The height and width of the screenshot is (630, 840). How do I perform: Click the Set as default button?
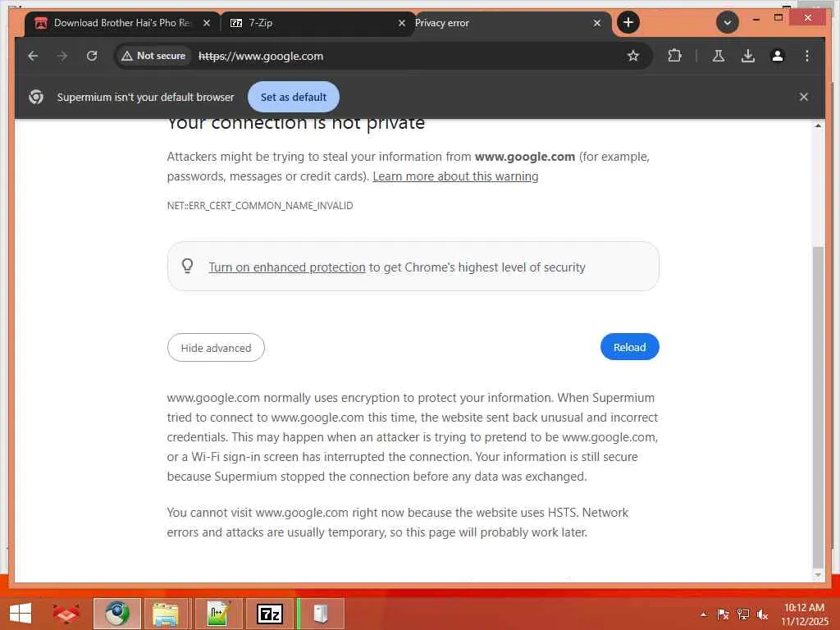[294, 97]
